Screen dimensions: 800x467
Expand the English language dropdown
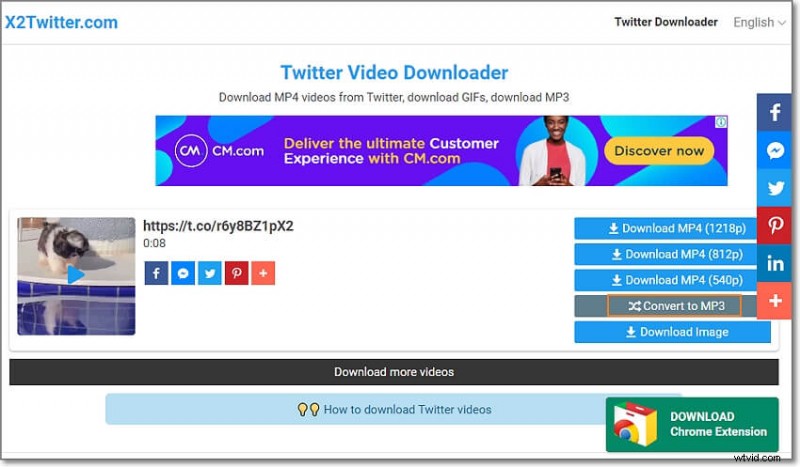click(x=759, y=22)
